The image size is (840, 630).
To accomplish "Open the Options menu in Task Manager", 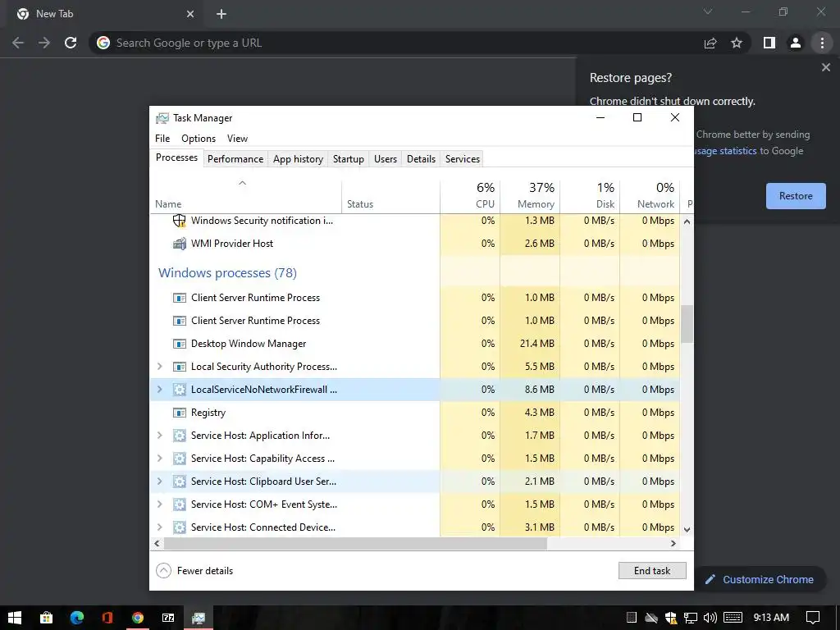I will (199, 139).
